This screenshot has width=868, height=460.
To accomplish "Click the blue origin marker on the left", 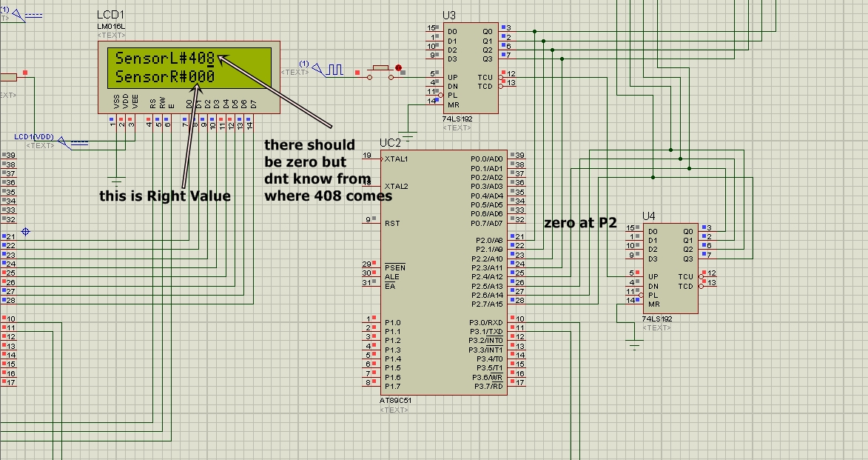I will (x=25, y=232).
